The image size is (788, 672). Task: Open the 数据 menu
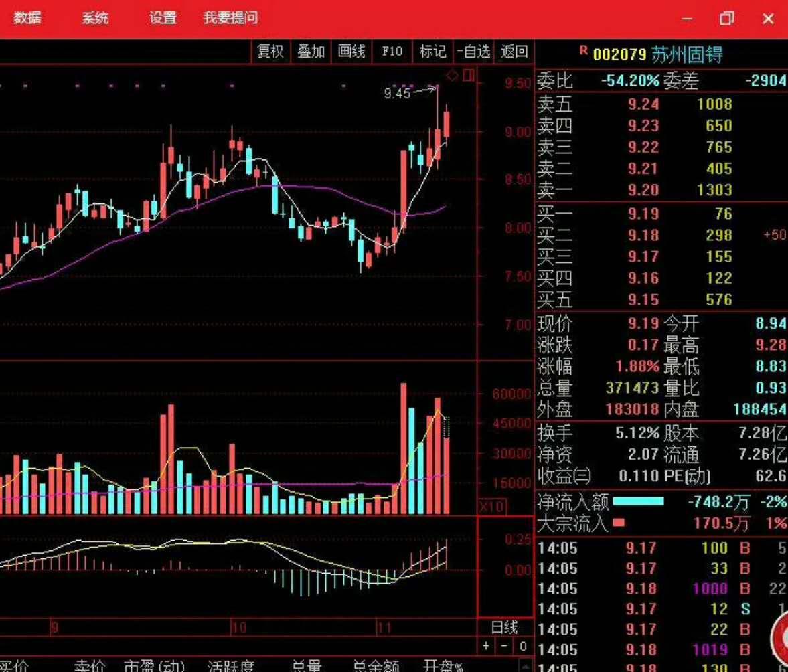tap(27, 18)
